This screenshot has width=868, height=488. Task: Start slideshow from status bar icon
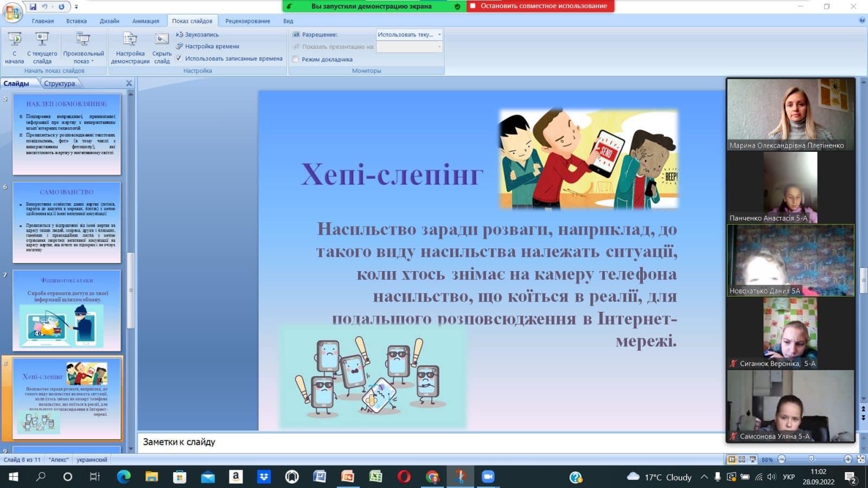click(x=752, y=459)
